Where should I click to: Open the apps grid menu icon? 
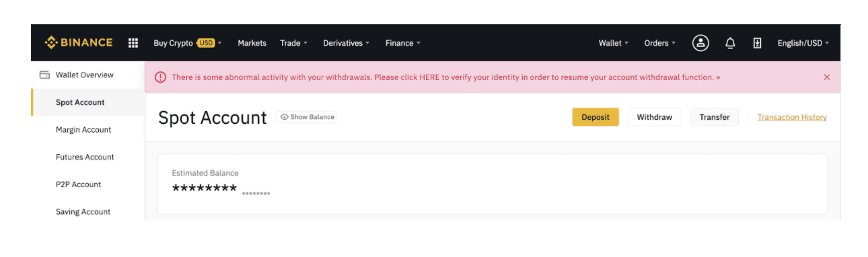[x=133, y=43]
